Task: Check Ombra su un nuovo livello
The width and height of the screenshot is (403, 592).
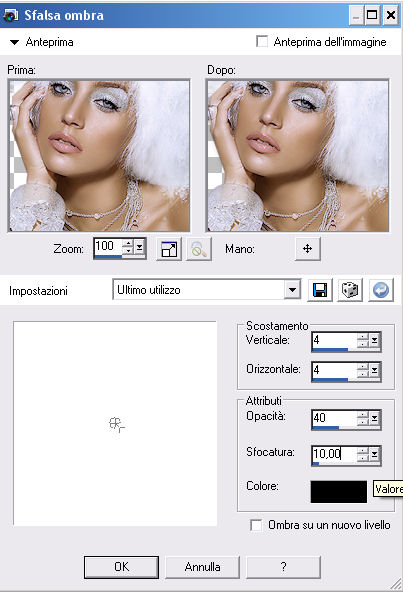Action: [256, 525]
